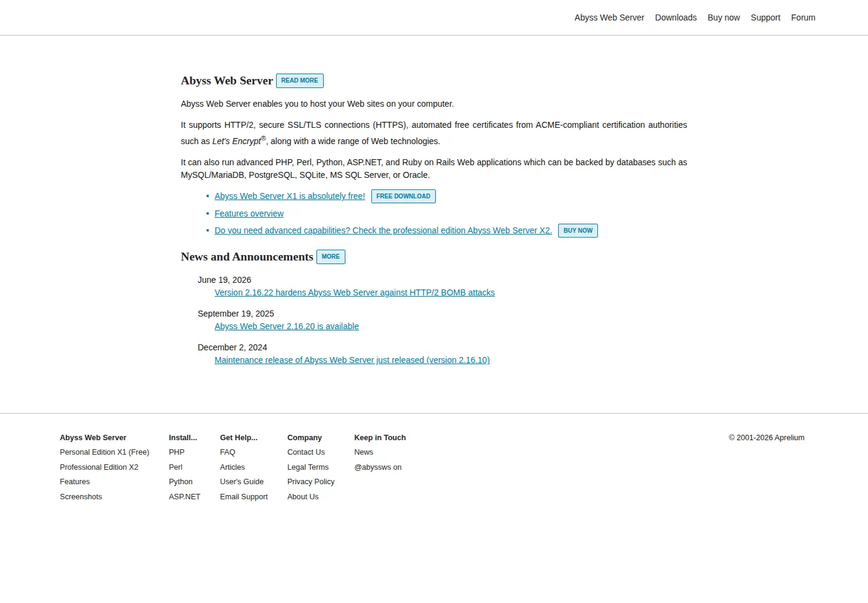
Task: Open the Contact Us footer link
Action: click(306, 452)
